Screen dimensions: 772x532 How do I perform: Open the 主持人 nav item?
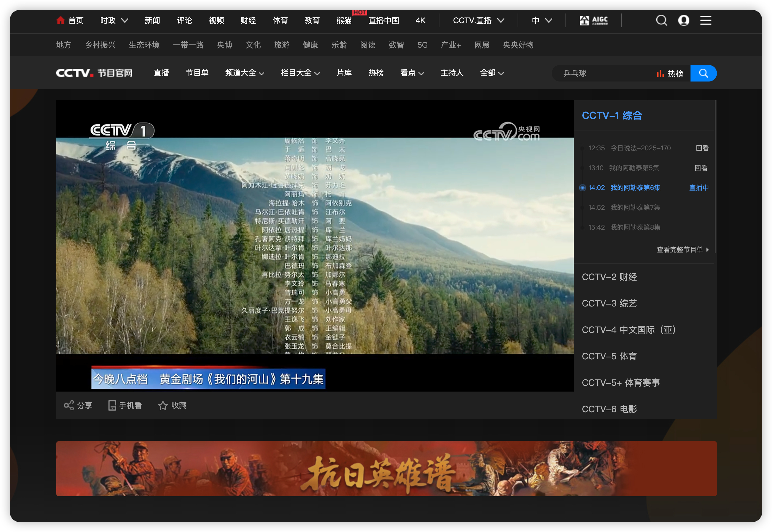coord(452,73)
